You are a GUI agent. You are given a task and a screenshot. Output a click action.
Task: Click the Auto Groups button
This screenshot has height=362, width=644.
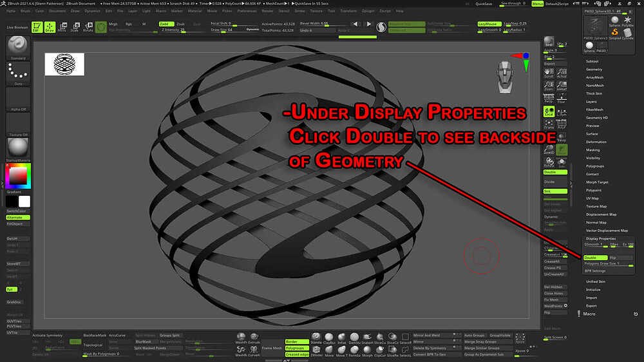475,336
